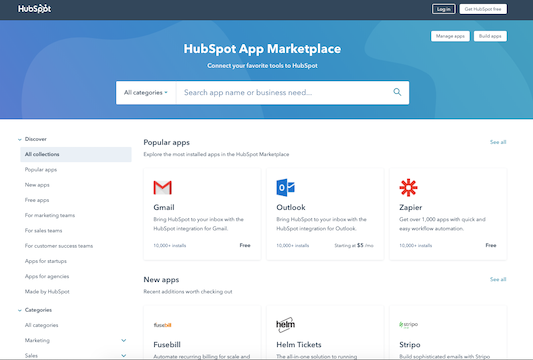Open Popular apps in sidebar
The height and width of the screenshot is (360, 533).
tap(41, 170)
